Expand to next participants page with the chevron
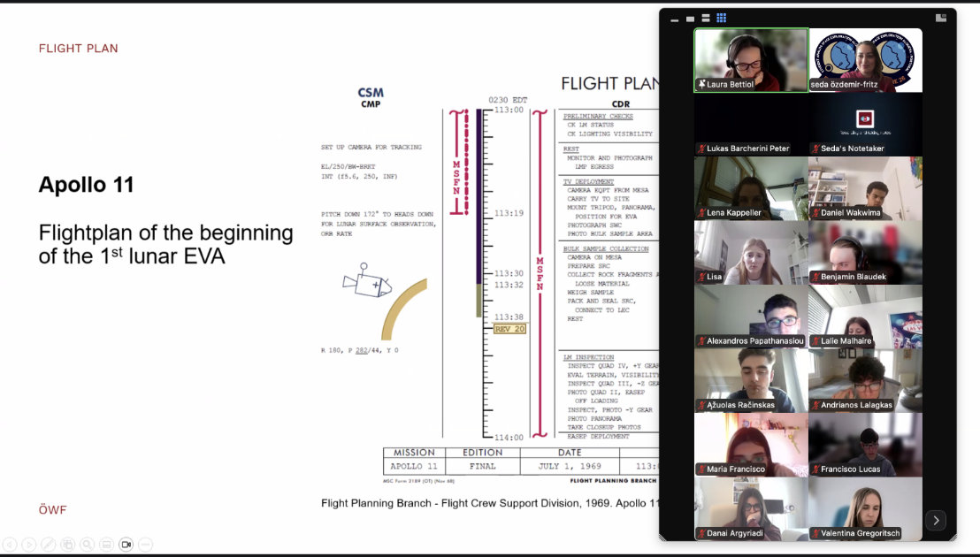This screenshot has height=557, width=980. (x=936, y=521)
